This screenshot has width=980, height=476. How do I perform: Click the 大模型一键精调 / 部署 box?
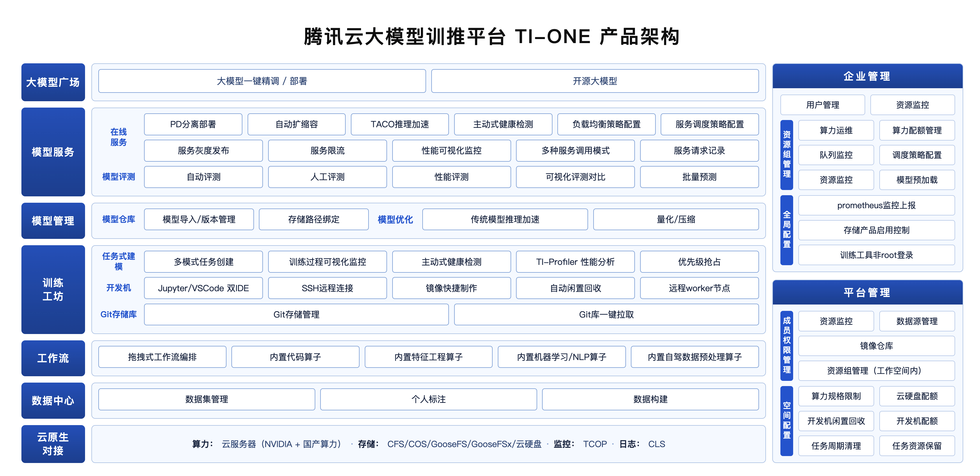point(262,81)
